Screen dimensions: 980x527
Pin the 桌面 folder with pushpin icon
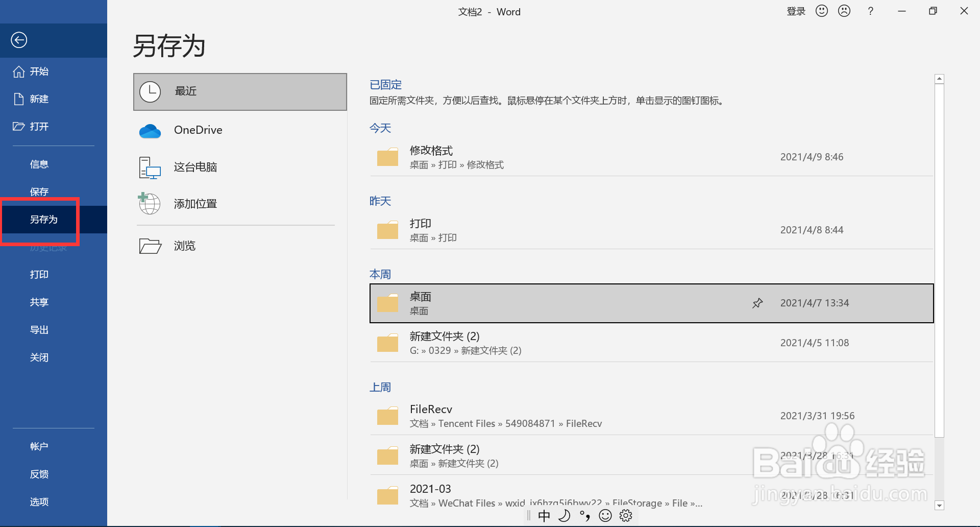[x=757, y=303]
